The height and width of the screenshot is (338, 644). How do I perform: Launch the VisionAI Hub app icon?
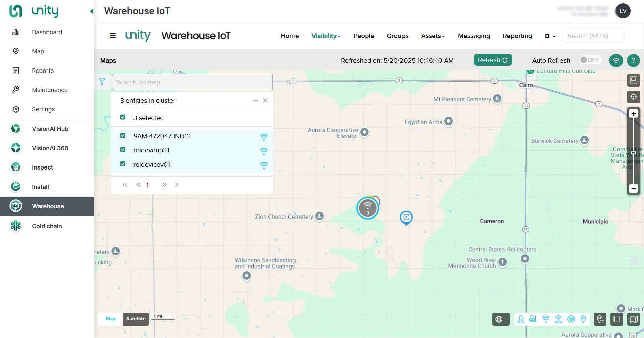(16, 129)
